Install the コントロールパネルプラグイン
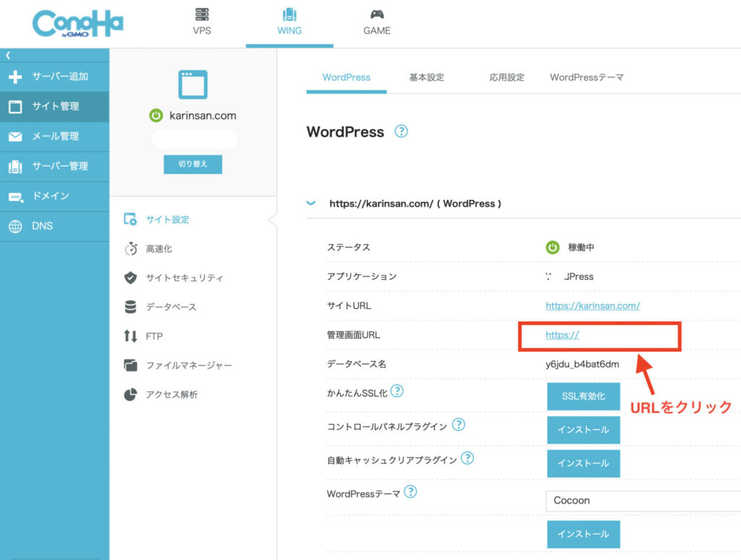 [584, 430]
